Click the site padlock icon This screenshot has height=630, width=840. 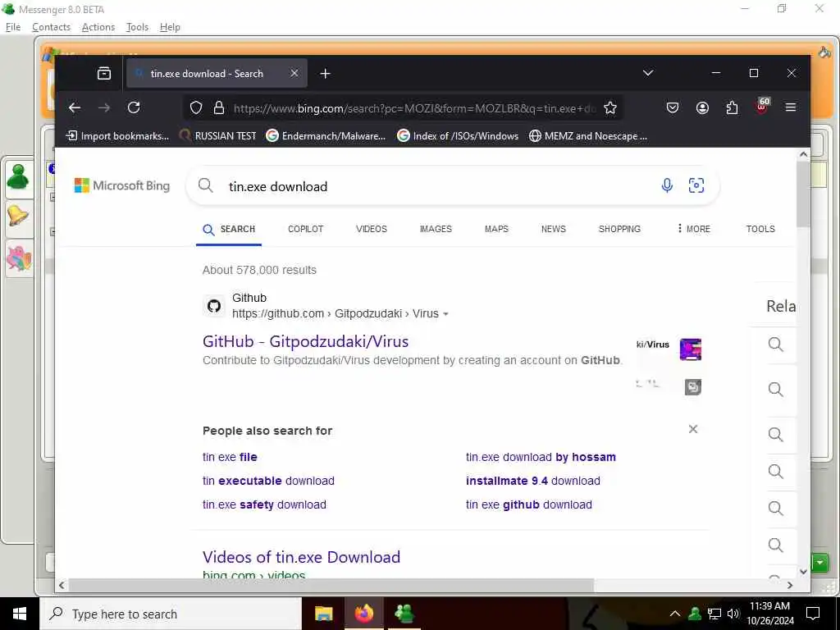coord(218,107)
